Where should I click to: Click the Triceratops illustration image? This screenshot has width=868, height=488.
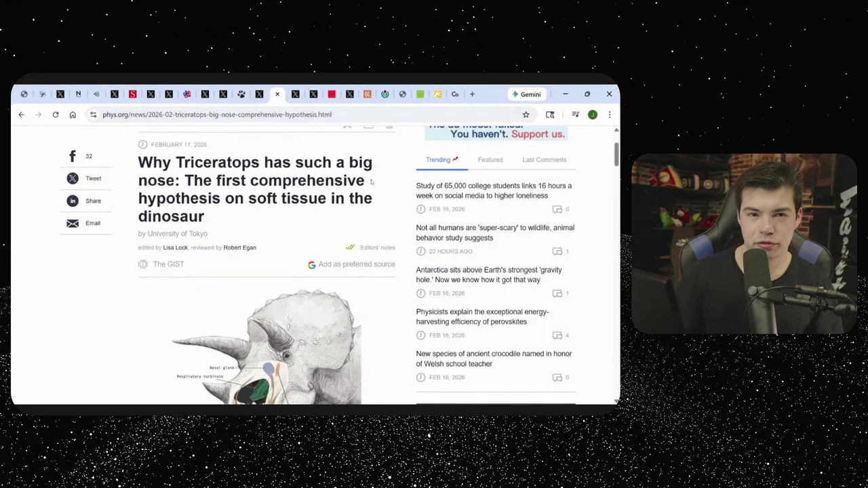click(267, 346)
